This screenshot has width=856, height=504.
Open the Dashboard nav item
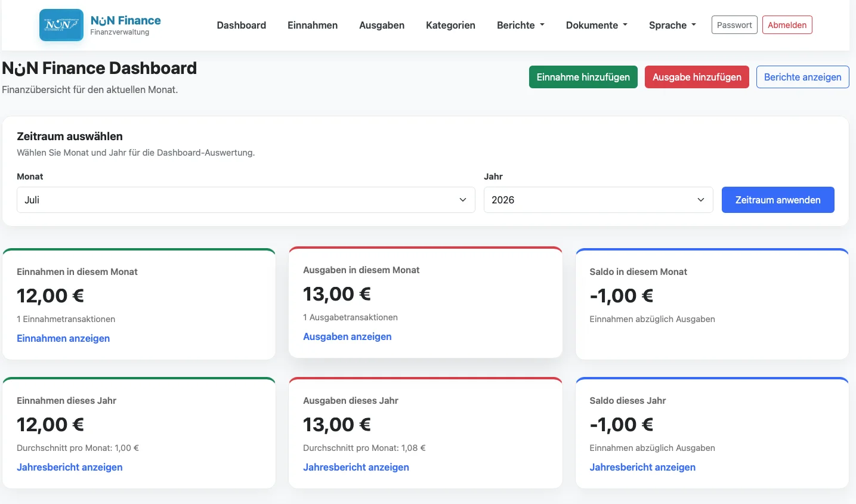click(x=242, y=25)
